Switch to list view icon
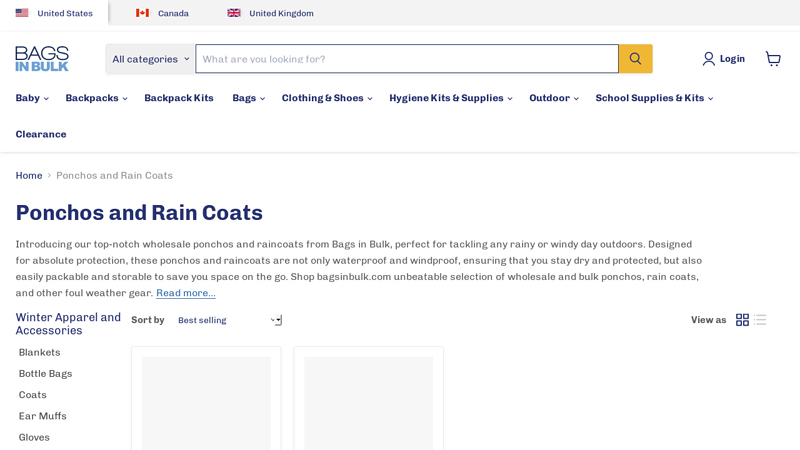The height and width of the screenshot is (450, 800). click(x=760, y=320)
